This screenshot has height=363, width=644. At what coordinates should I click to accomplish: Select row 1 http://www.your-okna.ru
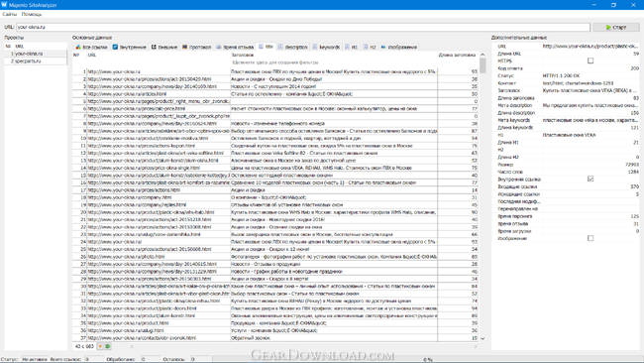[114, 71]
